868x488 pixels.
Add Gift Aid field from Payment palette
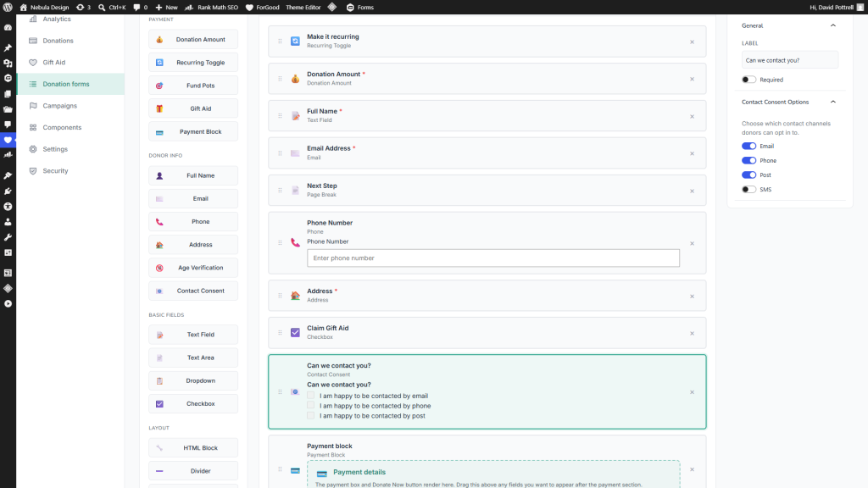pos(193,108)
